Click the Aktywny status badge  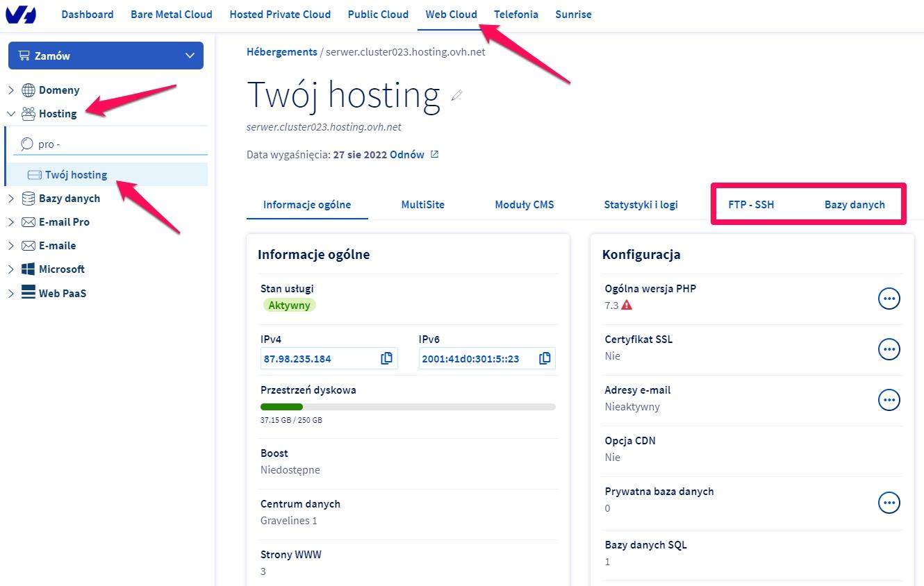[289, 305]
